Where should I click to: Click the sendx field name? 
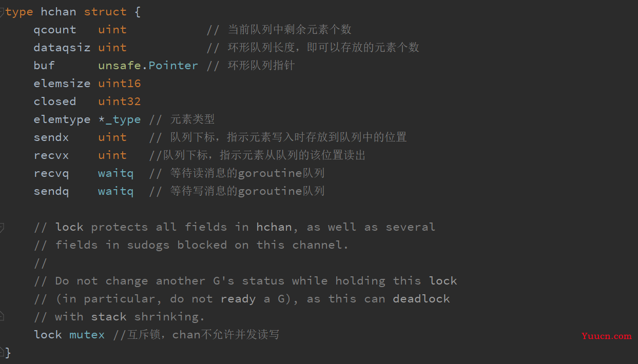(51, 137)
